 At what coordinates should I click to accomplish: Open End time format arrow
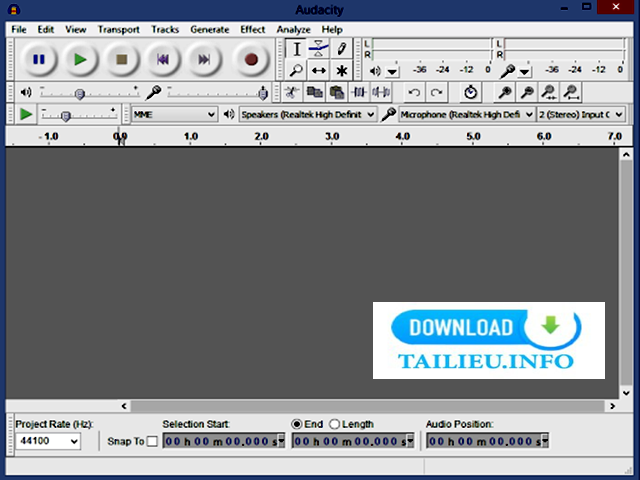410,441
